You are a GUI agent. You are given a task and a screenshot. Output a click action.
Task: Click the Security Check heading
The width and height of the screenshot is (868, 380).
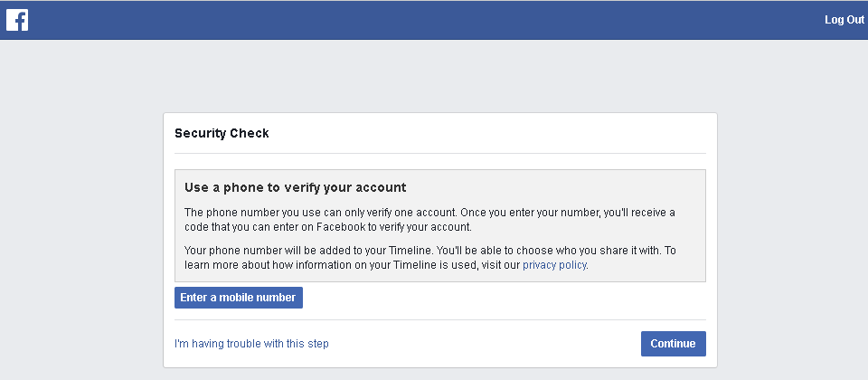click(222, 133)
